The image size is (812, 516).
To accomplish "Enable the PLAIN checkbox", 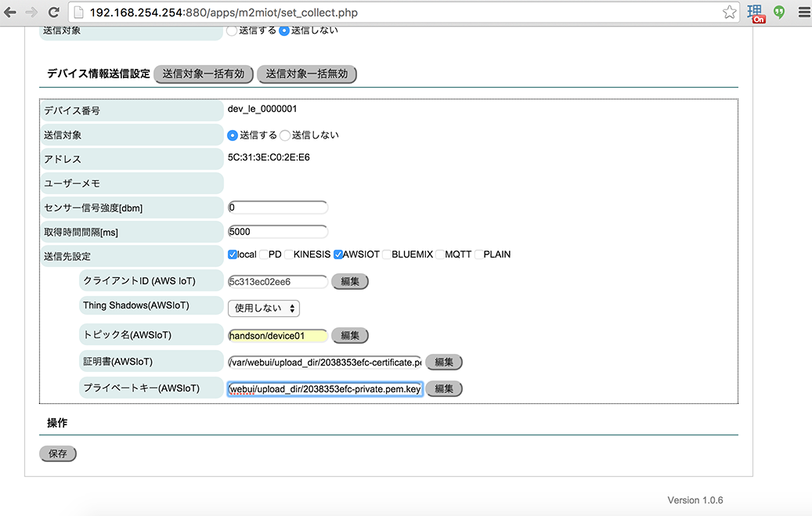I will point(478,254).
